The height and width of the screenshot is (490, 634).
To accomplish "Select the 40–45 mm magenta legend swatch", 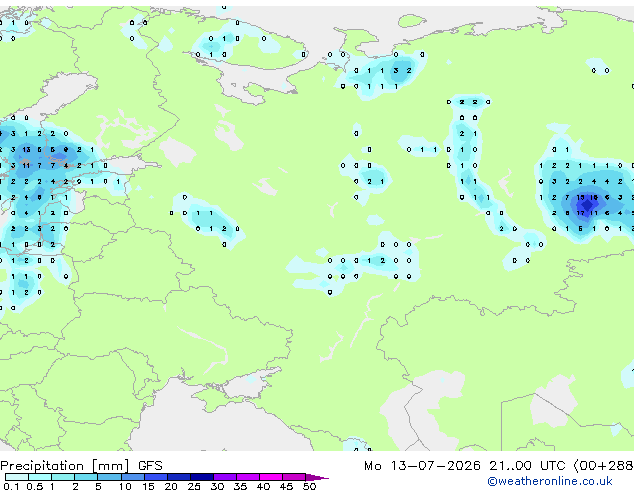I will coord(271,477).
